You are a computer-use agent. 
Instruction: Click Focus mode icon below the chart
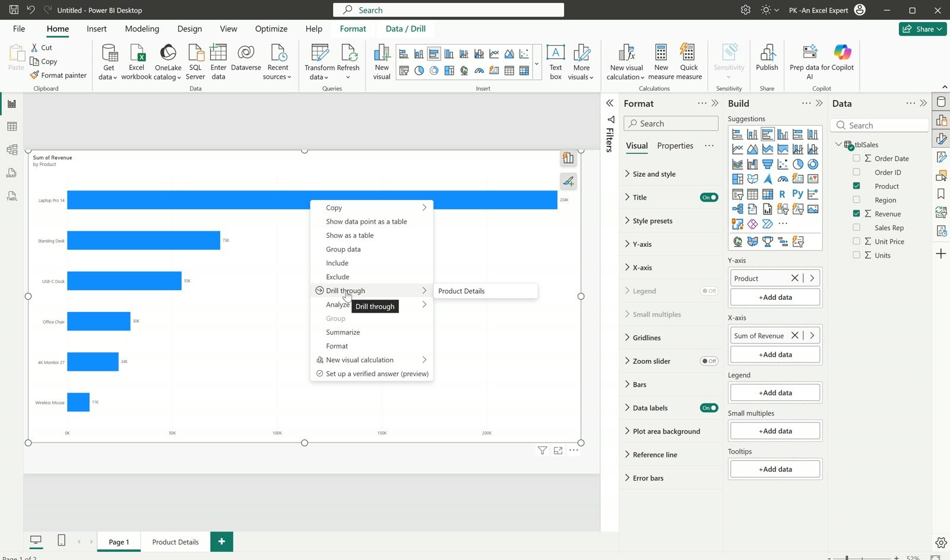tap(558, 450)
